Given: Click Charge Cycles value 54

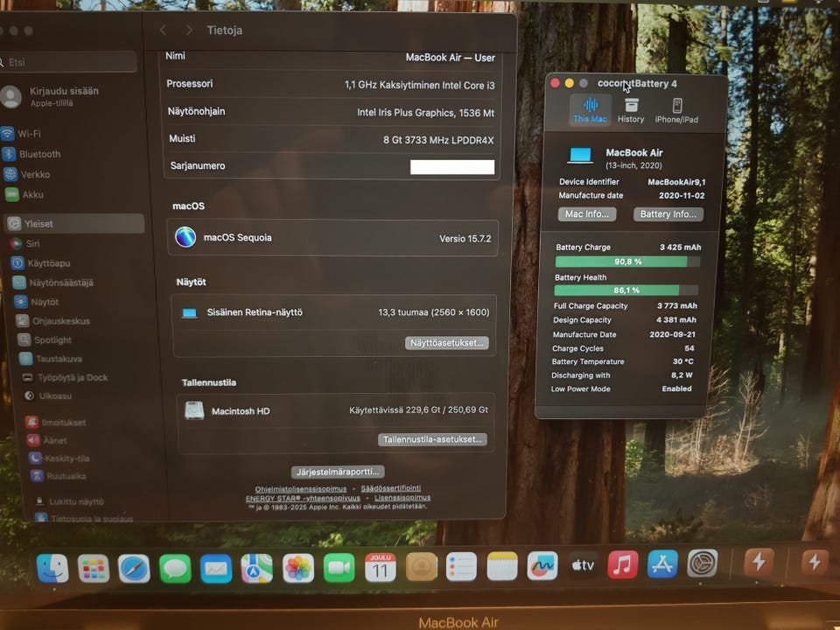Looking at the screenshot, I should click(x=689, y=348).
